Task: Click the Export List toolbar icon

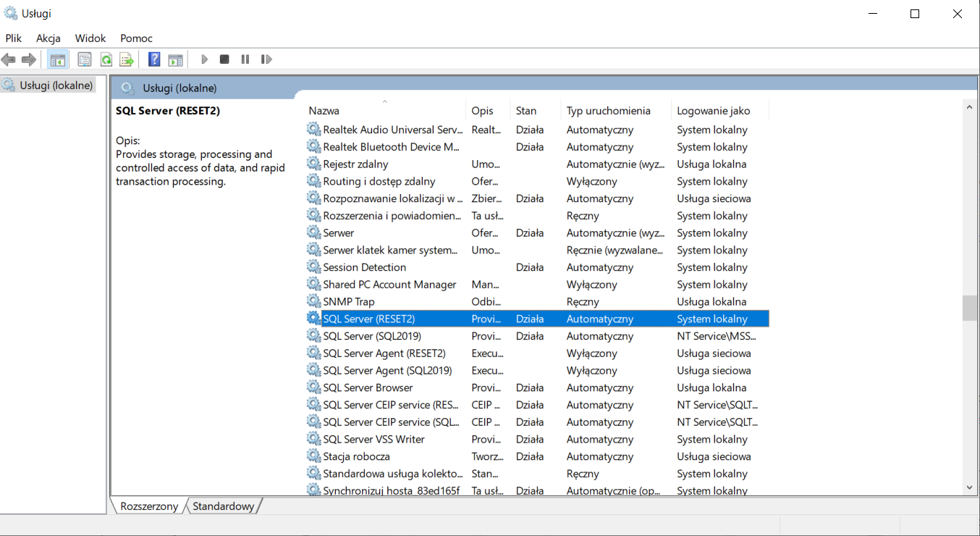Action: 127,59
